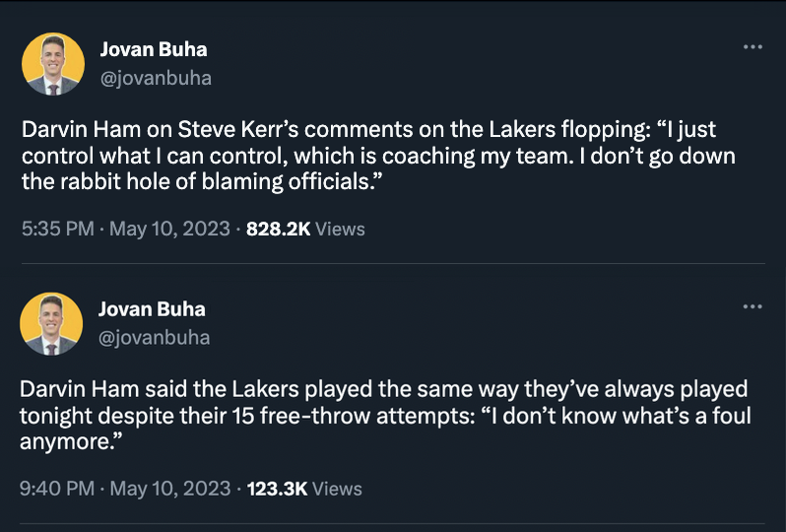786x532 pixels.
Task: Click the 9:40 PM timestamp
Action: tap(57, 488)
